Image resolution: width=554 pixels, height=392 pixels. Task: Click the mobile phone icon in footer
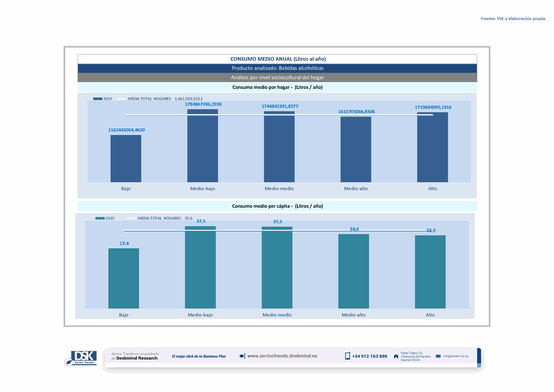click(347, 356)
